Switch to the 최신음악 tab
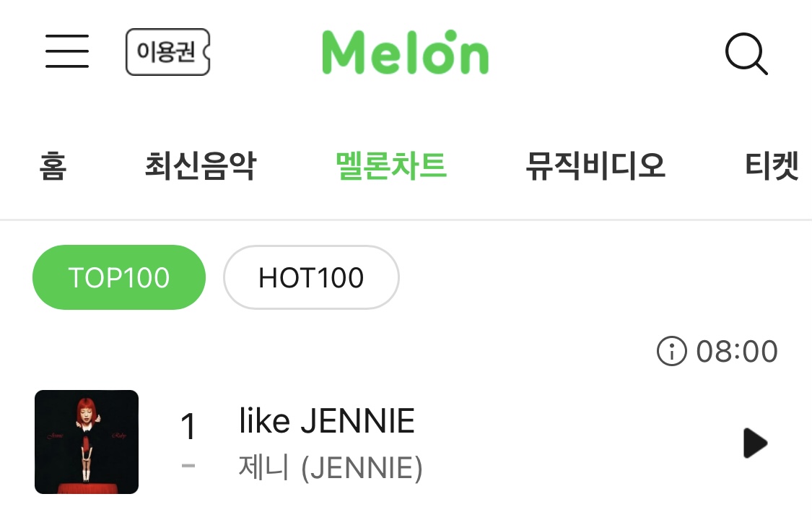 pos(200,165)
